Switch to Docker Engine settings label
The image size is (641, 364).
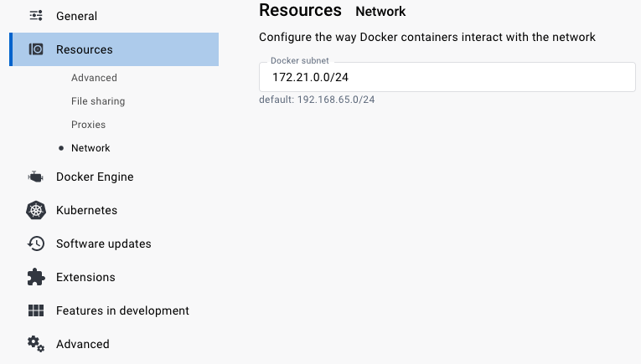(x=95, y=177)
